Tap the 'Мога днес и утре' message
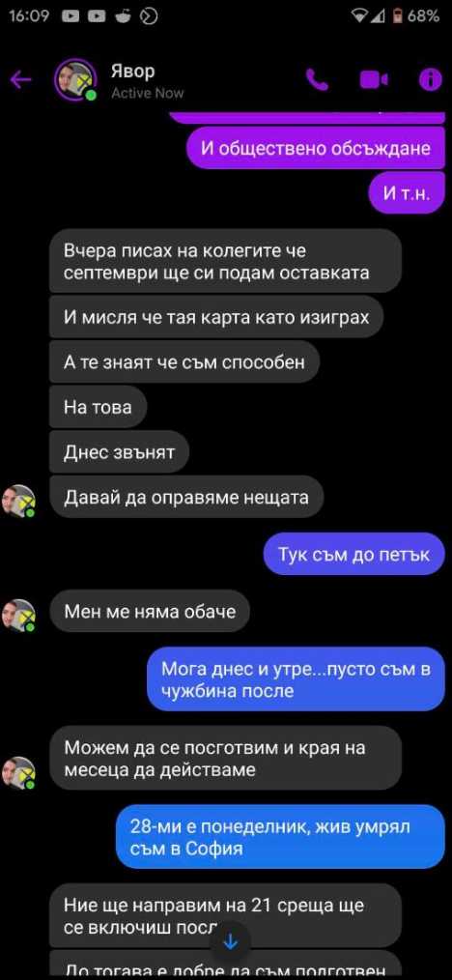This screenshot has height=980, width=452. tap(296, 678)
